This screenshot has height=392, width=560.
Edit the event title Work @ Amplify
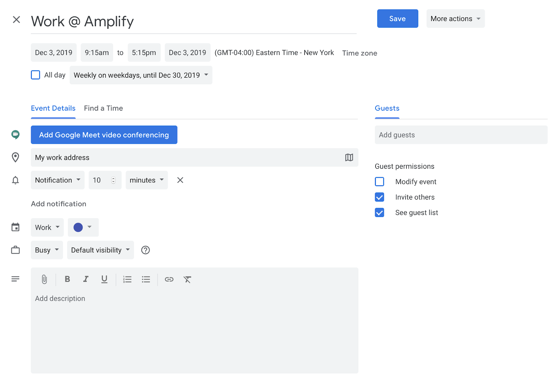coord(194,22)
